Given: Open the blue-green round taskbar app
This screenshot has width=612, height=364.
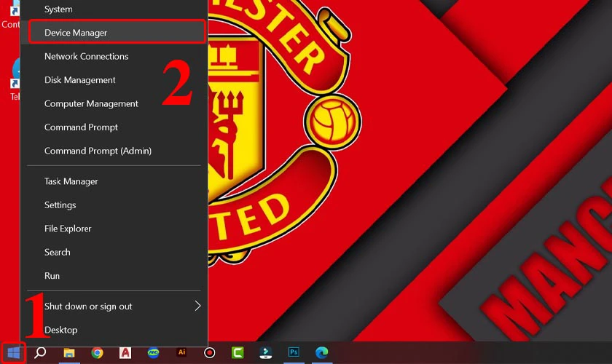Looking at the screenshot, I should point(154,352).
